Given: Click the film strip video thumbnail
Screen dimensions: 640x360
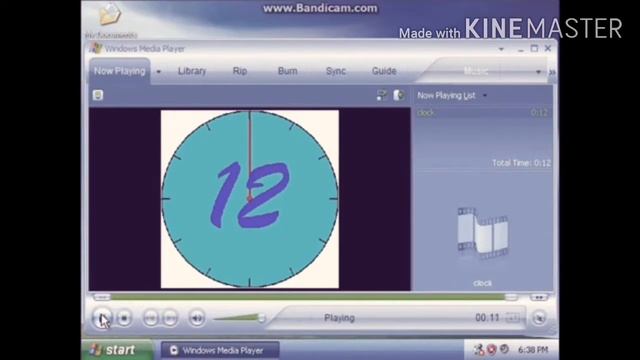Looking at the screenshot, I should (x=482, y=233).
